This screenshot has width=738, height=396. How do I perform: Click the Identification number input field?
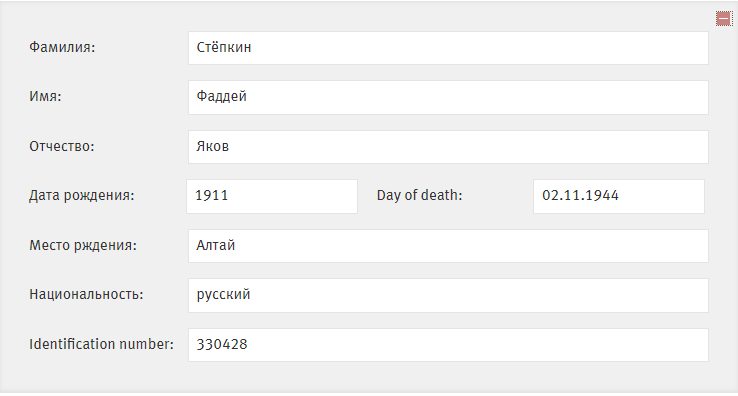click(448, 345)
